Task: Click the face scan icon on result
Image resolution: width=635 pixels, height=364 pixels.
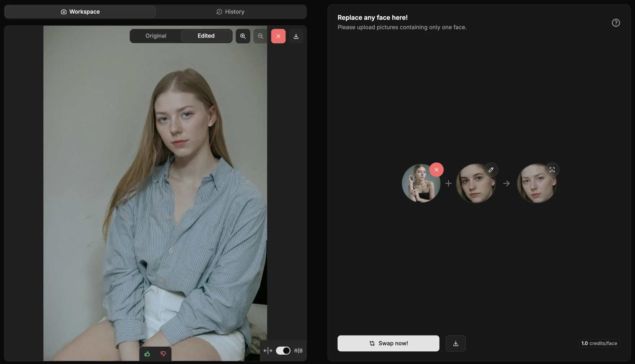Action: (x=552, y=169)
